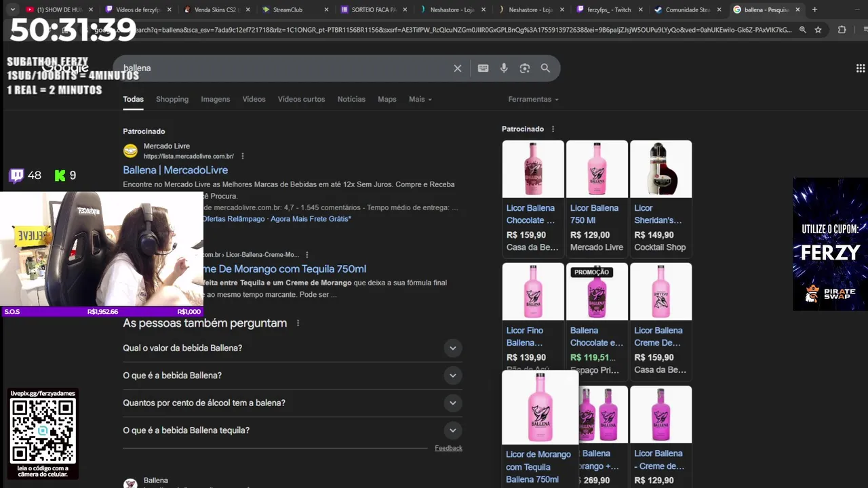Close the ferzyfps_ - Twitch tab
Image resolution: width=868 pixels, height=488 pixels.
click(639, 9)
